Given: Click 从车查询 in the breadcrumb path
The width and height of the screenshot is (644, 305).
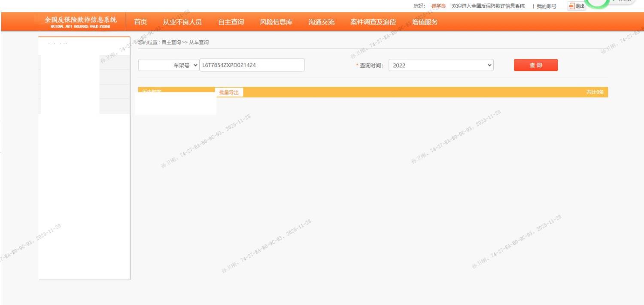Looking at the screenshot, I should coord(199,43).
